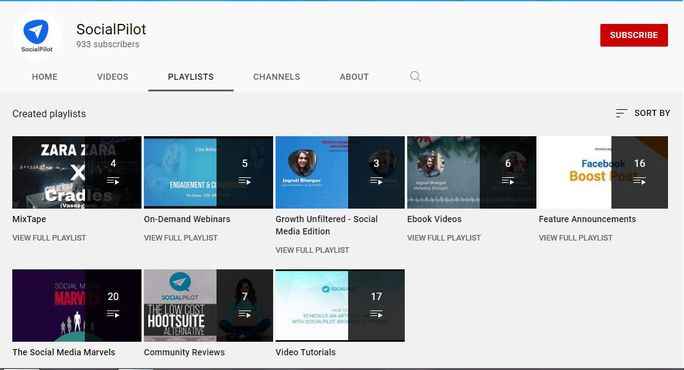The height and width of the screenshot is (370, 684).
Task: View full playlist for MixTape
Action: click(49, 238)
